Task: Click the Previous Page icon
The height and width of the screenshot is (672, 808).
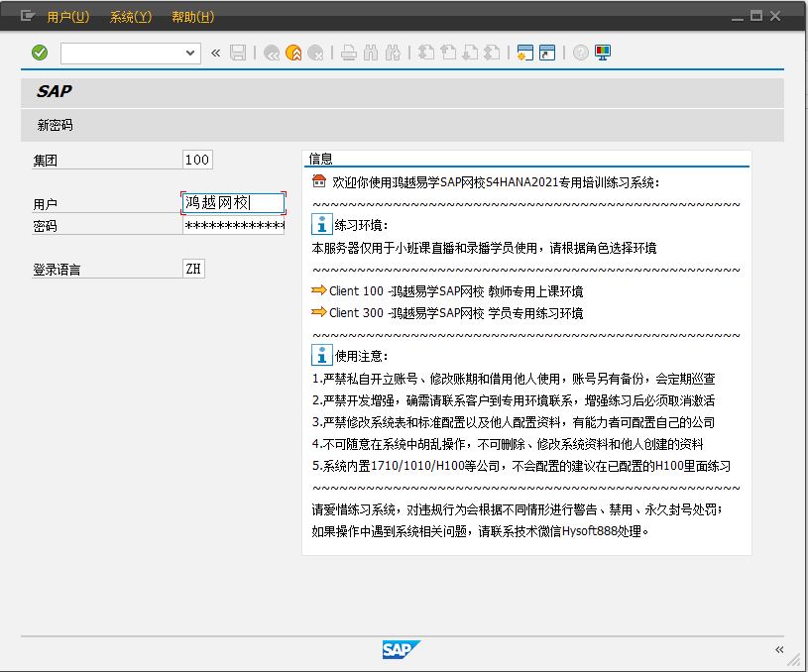Action: (x=448, y=53)
